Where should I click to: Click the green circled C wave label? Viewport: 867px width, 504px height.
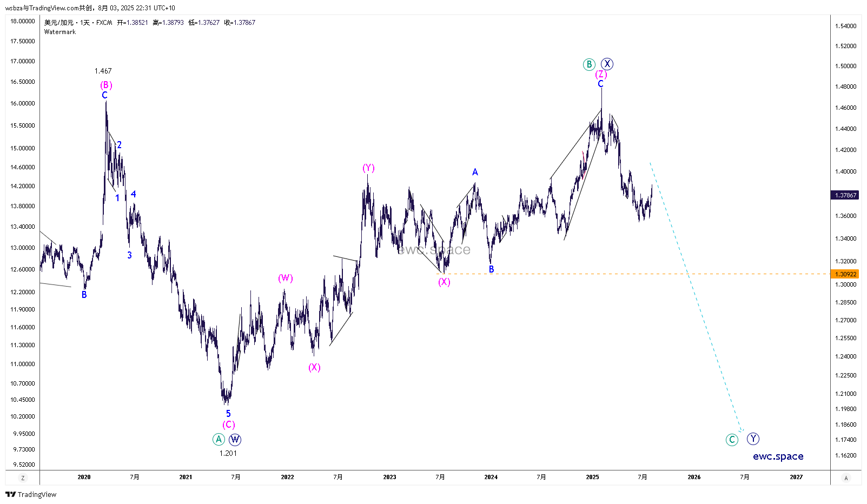(732, 440)
